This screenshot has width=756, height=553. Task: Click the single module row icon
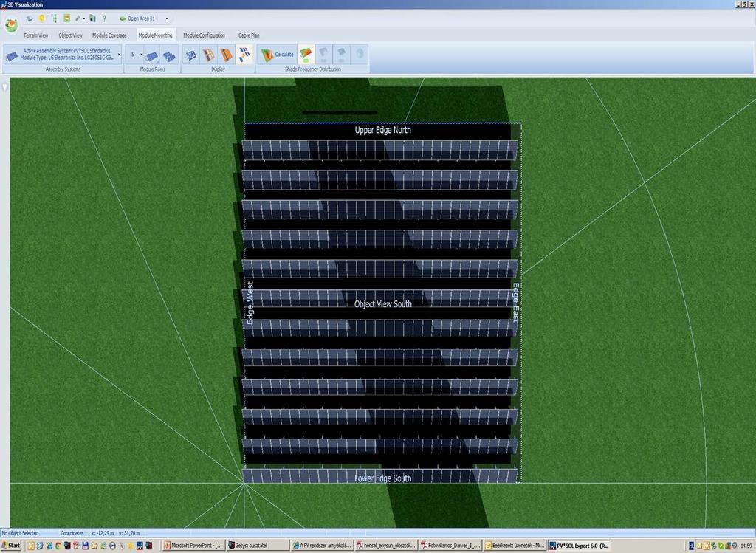(152, 55)
